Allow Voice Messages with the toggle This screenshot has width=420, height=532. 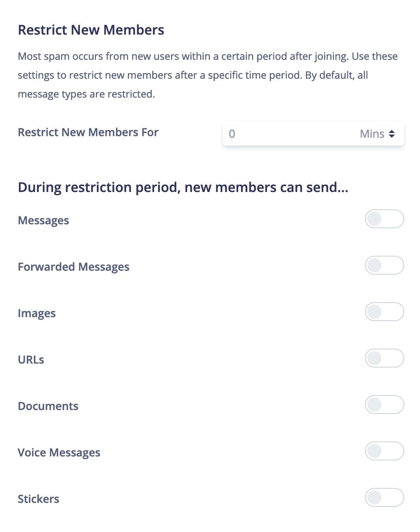pos(384,451)
